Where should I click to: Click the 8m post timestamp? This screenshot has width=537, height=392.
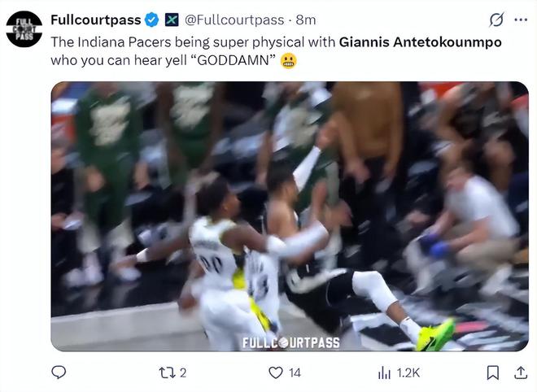point(306,20)
